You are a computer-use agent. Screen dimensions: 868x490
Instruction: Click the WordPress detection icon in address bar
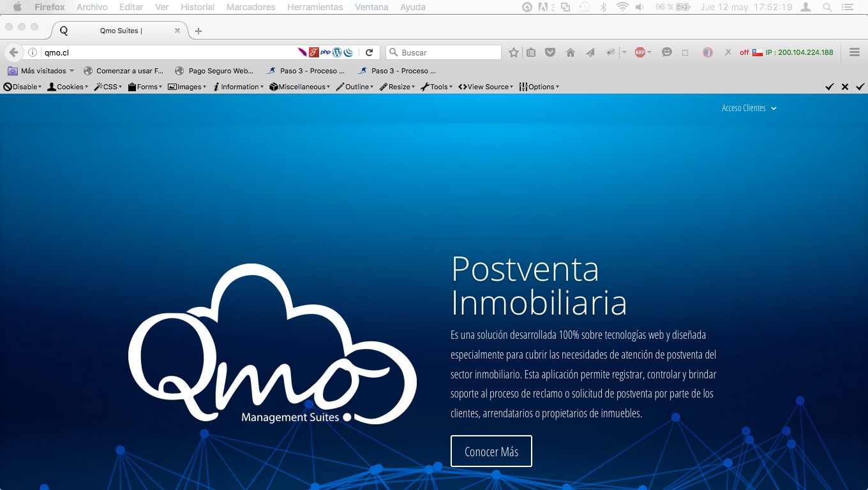coord(337,52)
